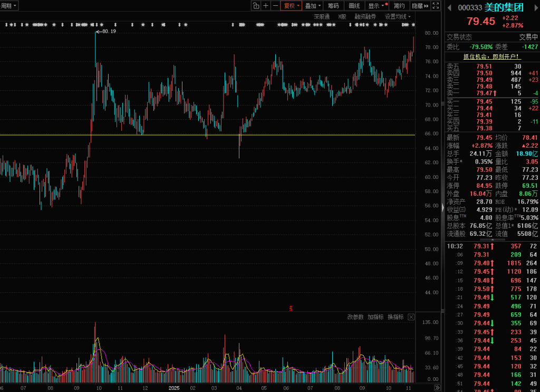Open the 复权 price adjustment dropdown
The height and width of the screenshot is (392, 540).
pyautogui.click(x=292, y=6)
